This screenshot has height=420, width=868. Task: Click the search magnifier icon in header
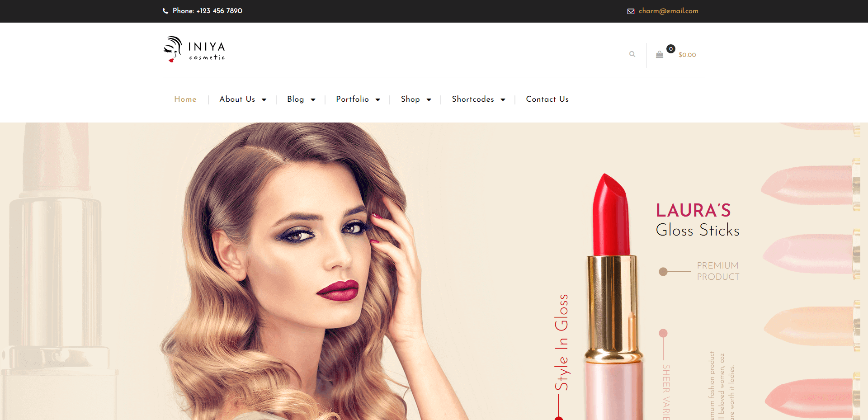[x=632, y=54]
